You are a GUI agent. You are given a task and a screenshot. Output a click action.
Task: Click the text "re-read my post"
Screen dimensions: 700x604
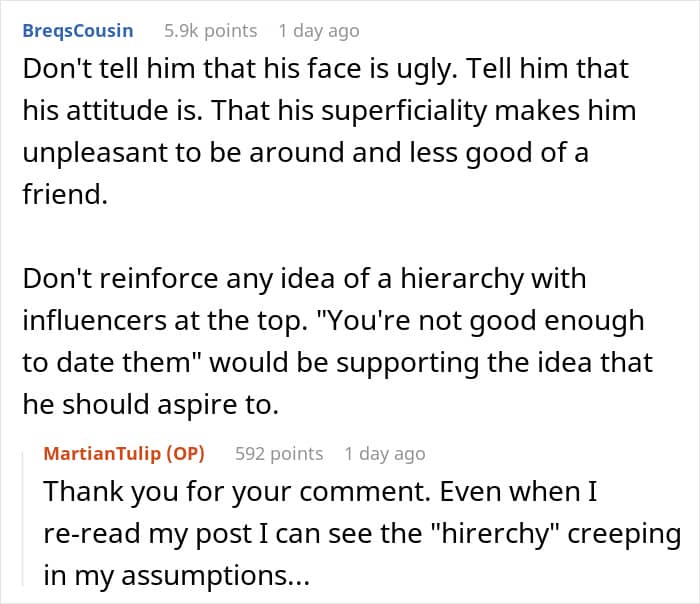click(x=148, y=534)
